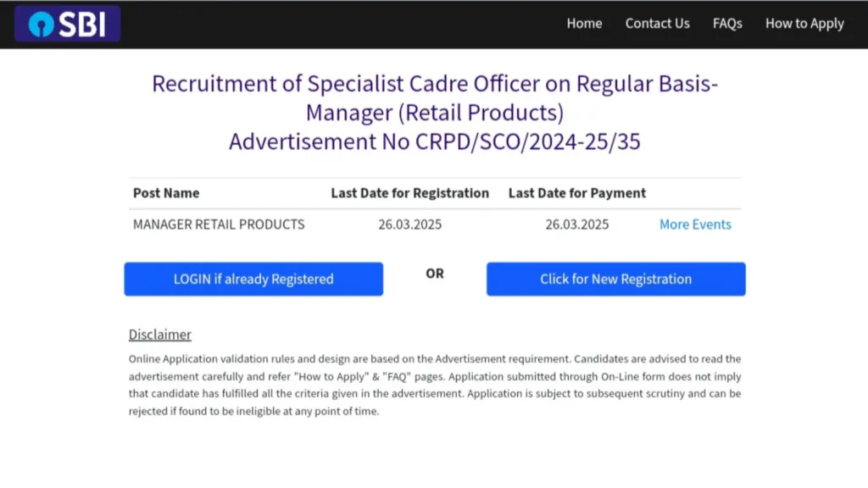Click the registration date 26.03.2025 under Registration
Image resolution: width=868 pixels, height=488 pixels.
click(x=409, y=224)
